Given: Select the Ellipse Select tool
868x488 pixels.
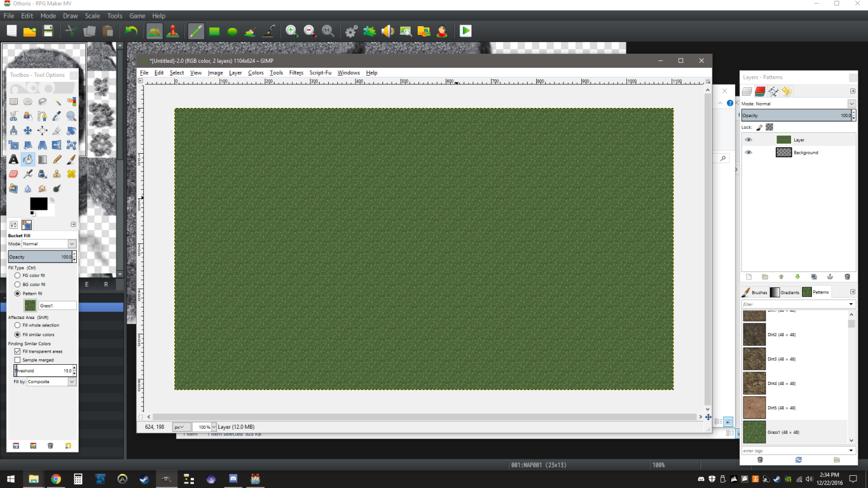Looking at the screenshot, I should [x=28, y=101].
